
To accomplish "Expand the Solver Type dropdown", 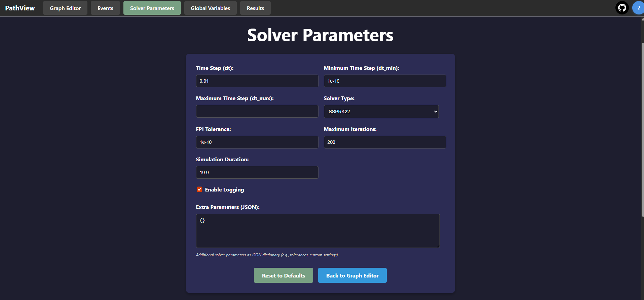I will (x=381, y=112).
